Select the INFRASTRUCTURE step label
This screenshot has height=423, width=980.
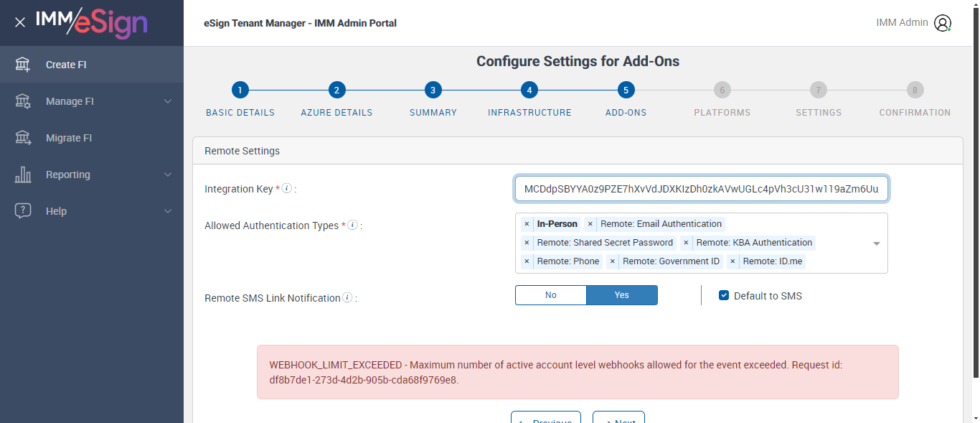click(x=529, y=113)
